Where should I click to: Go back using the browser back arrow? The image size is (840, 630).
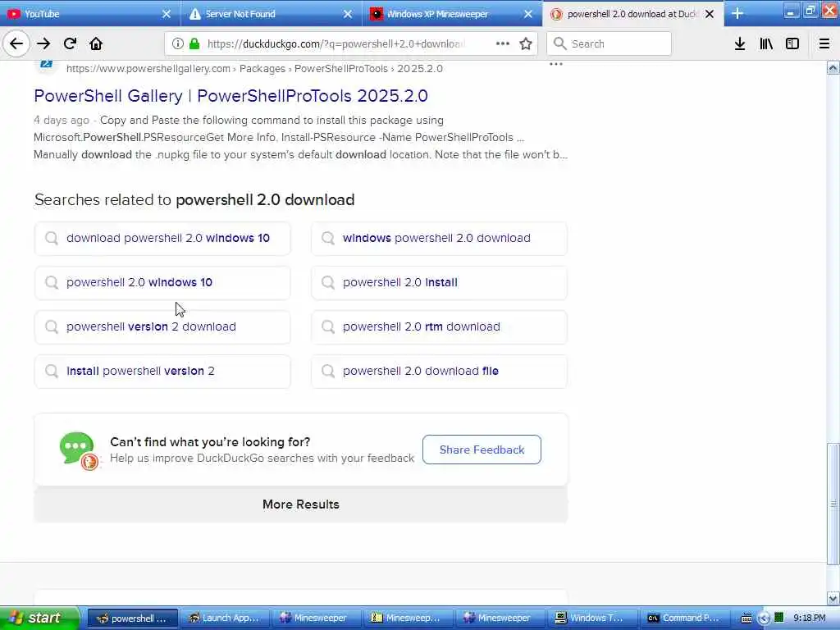tap(16, 43)
